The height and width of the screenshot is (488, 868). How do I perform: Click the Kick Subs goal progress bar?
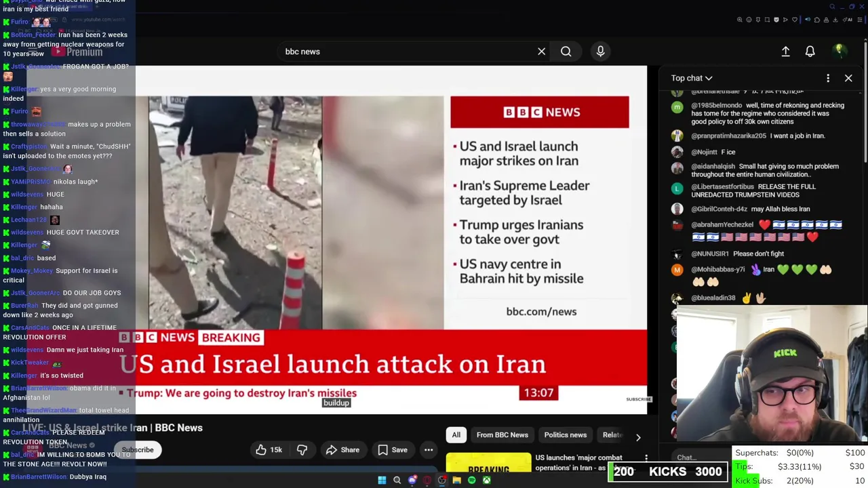(x=800, y=481)
